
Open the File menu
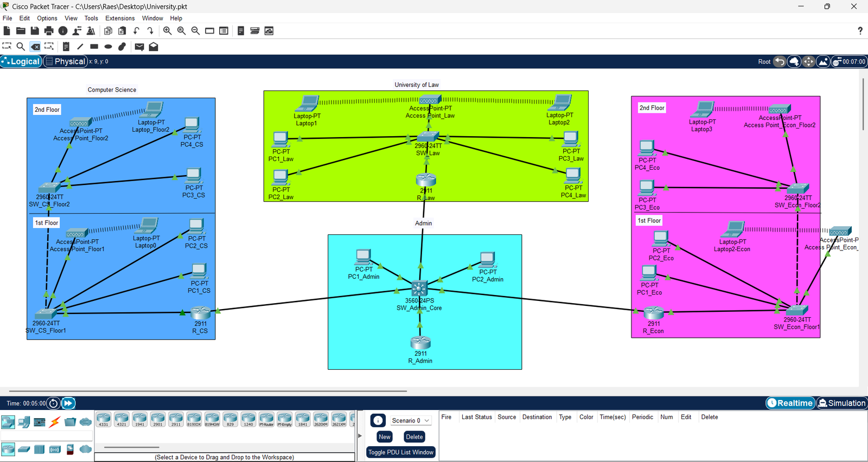click(7, 18)
